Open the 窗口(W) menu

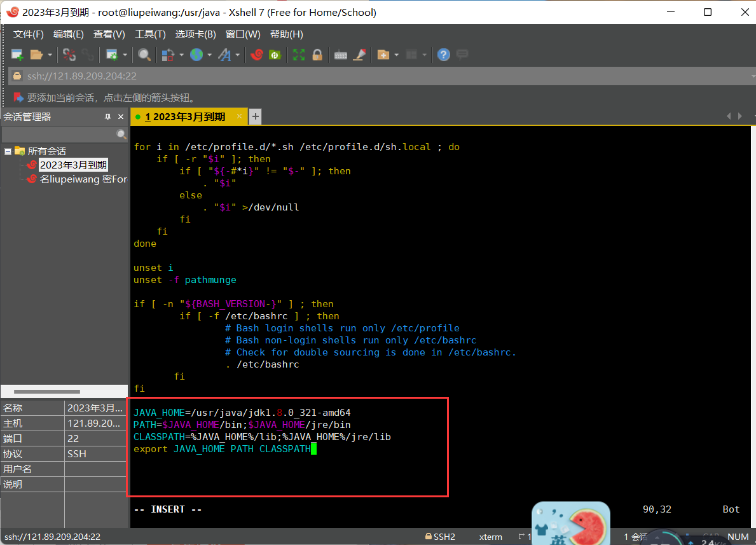pos(243,34)
